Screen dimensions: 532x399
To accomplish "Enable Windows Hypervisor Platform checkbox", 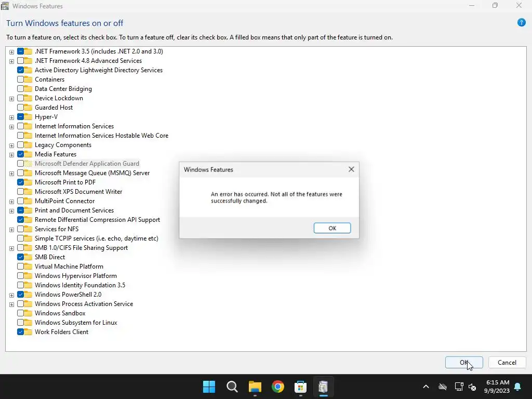I will 20,276.
